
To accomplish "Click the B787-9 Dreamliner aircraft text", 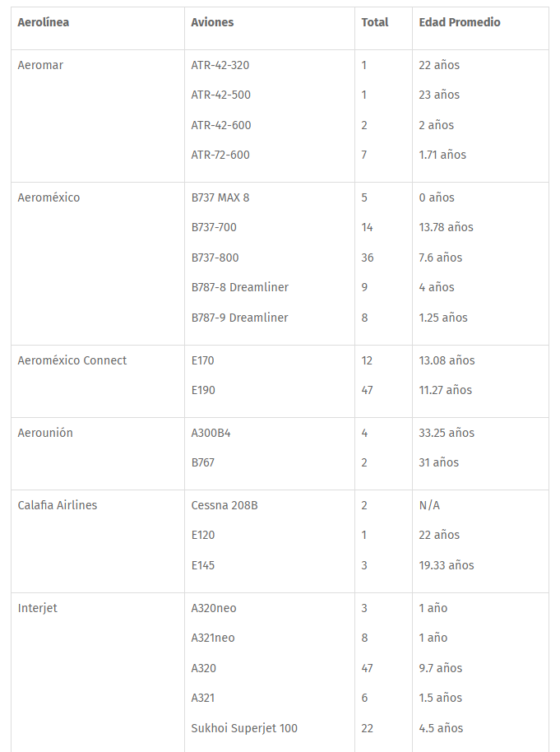I will pyautogui.click(x=239, y=318).
